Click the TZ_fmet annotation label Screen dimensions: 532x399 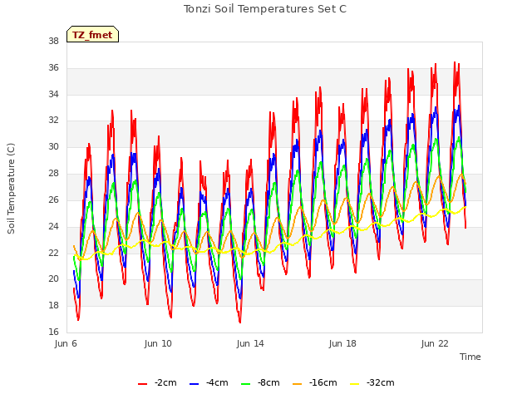click(x=92, y=34)
